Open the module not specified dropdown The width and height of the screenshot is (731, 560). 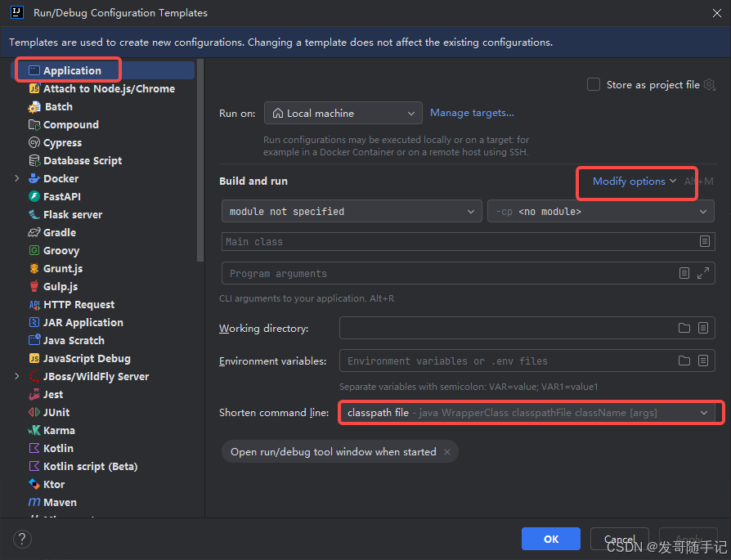pyautogui.click(x=352, y=211)
